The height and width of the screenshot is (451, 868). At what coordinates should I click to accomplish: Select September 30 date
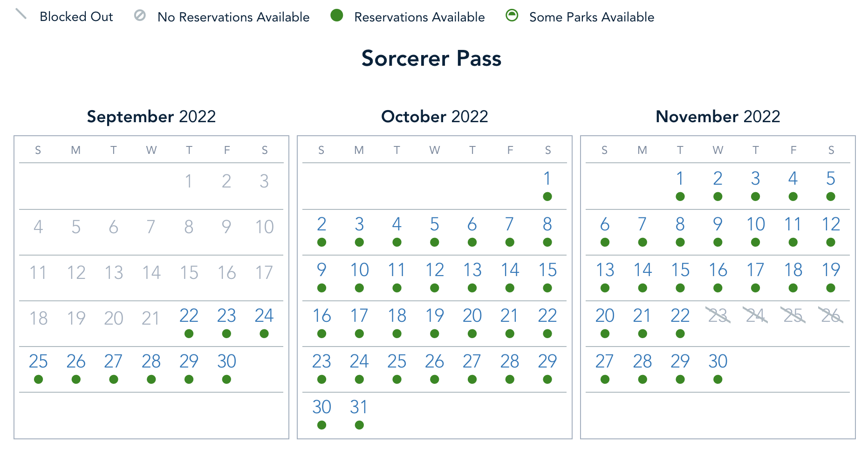[226, 361]
